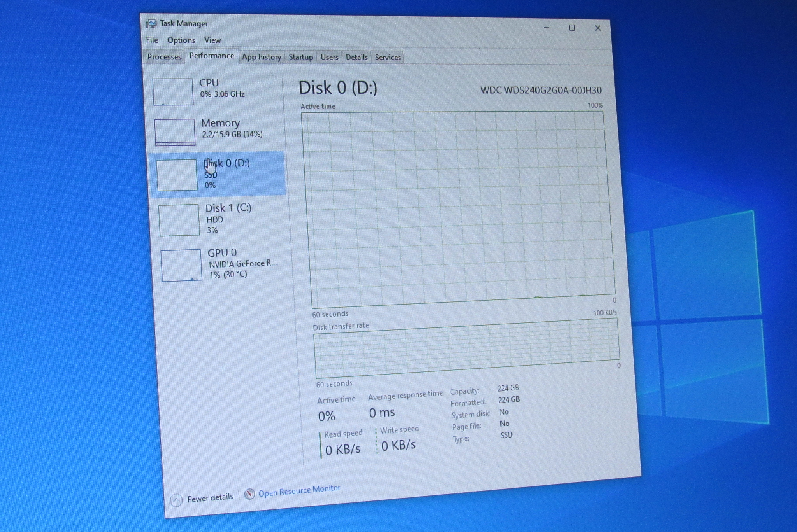Go to the Startup tab

coord(300,57)
